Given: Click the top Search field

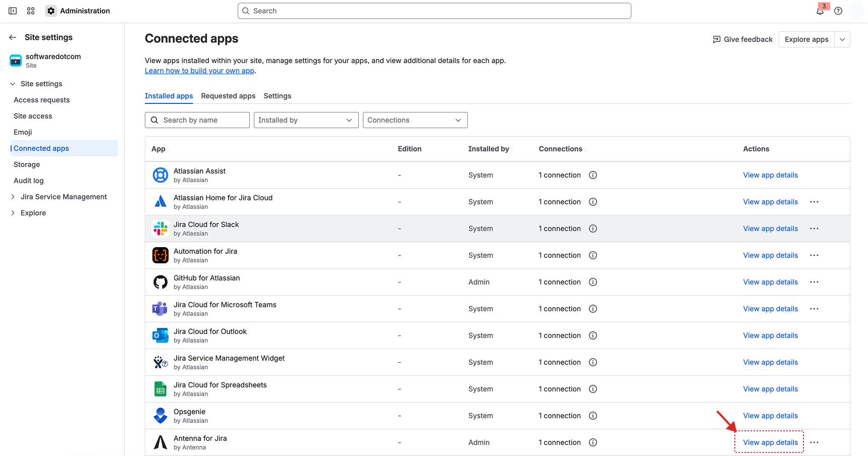Looking at the screenshot, I should point(434,11).
